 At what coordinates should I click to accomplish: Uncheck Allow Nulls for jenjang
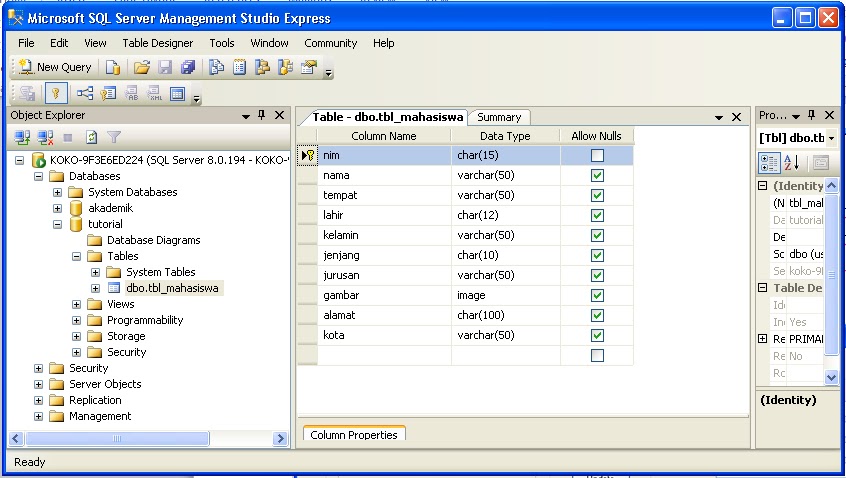[597, 255]
